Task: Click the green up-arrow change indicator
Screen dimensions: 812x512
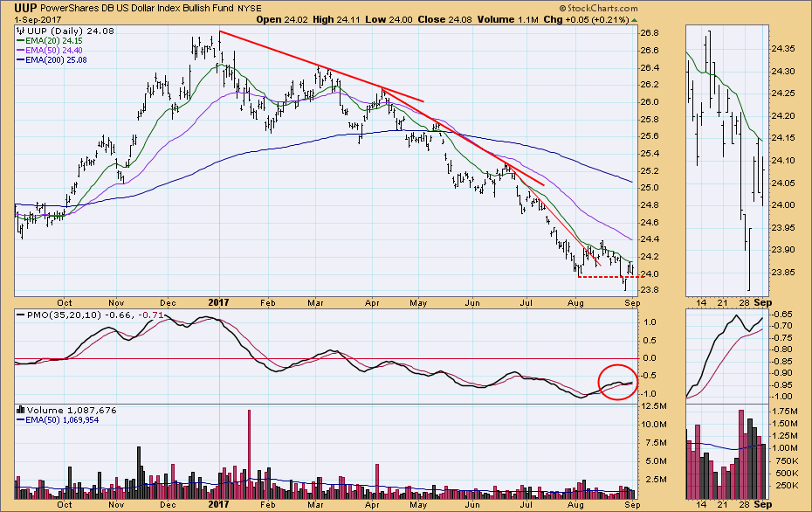Action: 635,20
